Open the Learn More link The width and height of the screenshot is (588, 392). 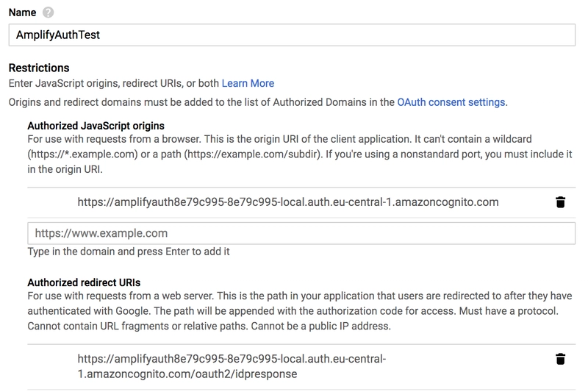[x=248, y=83]
